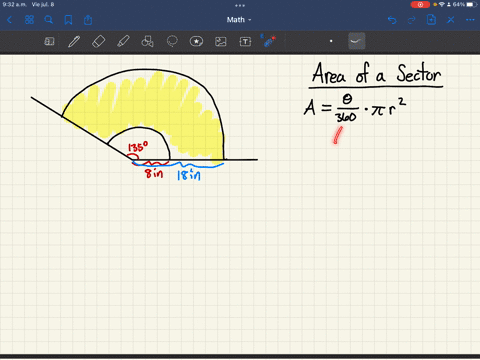The height and width of the screenshot is (360, 480).
Task: Expand the Math notebook title dropdown
Action: 239,20
